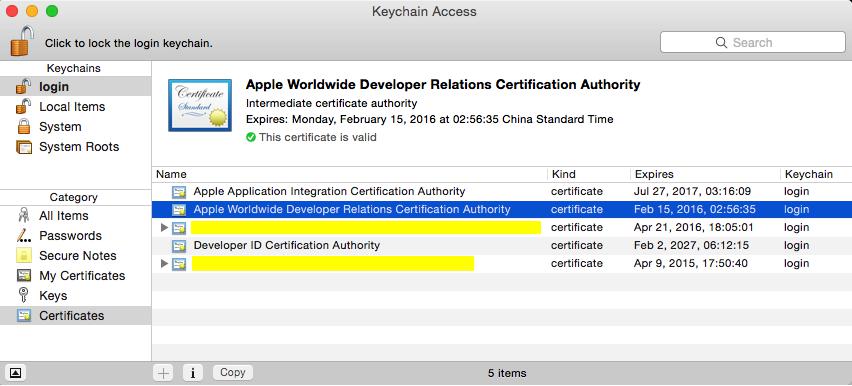Click the padlock to lock the login keychain
The image size is (852, 386).
coord(22,41)
